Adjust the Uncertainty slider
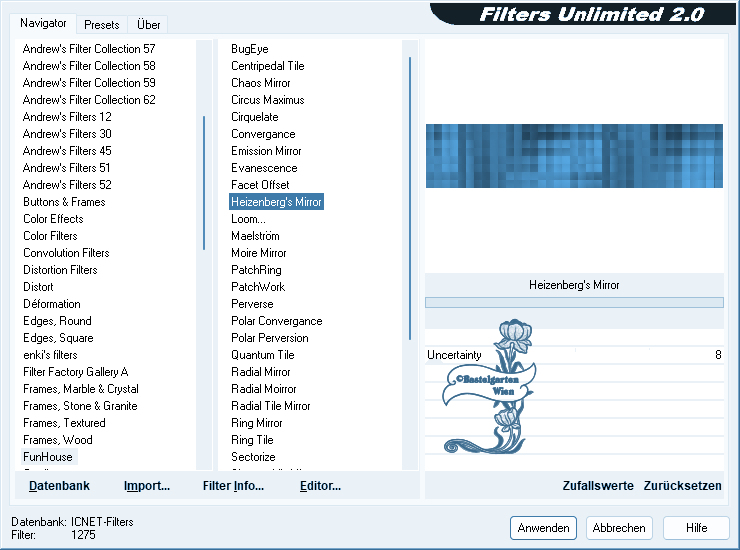Image resolution: width=740 pixels, height=550 pixels. (x=574, y=355)
